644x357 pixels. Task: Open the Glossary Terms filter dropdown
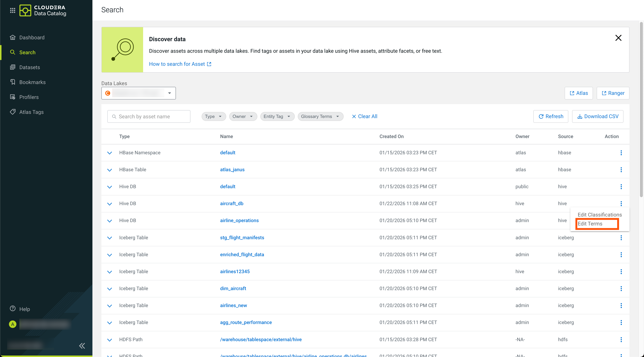click(x=320, y=116)
